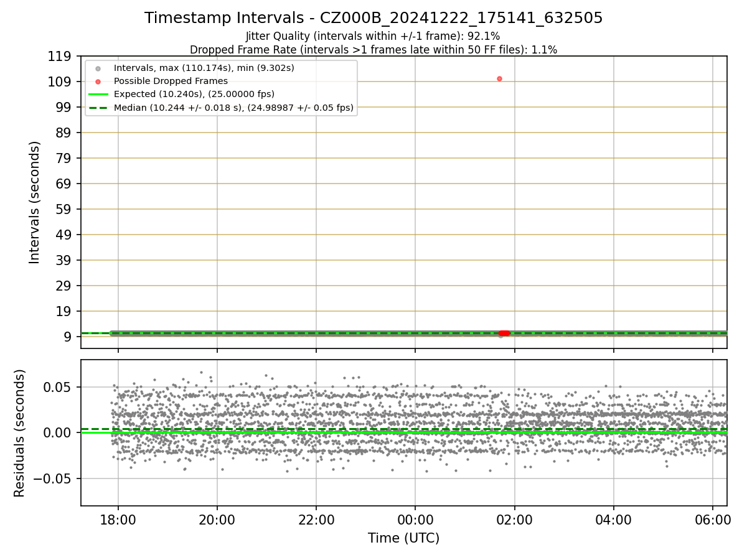Click the 00:00 time tick label

point(415,520)
